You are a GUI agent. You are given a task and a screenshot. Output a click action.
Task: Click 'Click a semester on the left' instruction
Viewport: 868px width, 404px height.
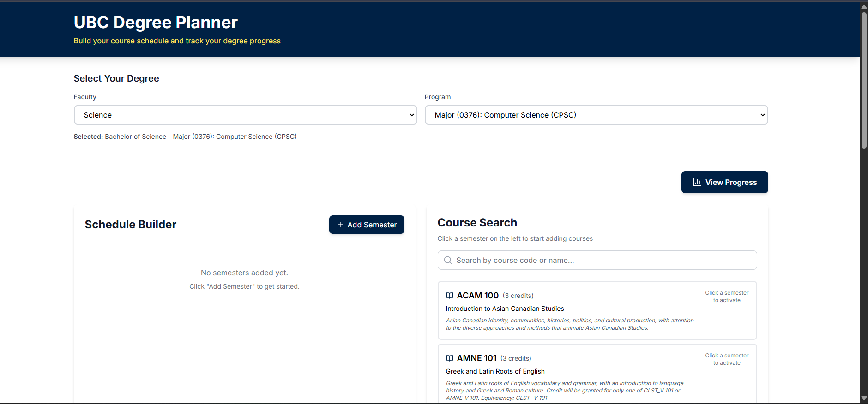pyautogui.click(x=515, y=238)
